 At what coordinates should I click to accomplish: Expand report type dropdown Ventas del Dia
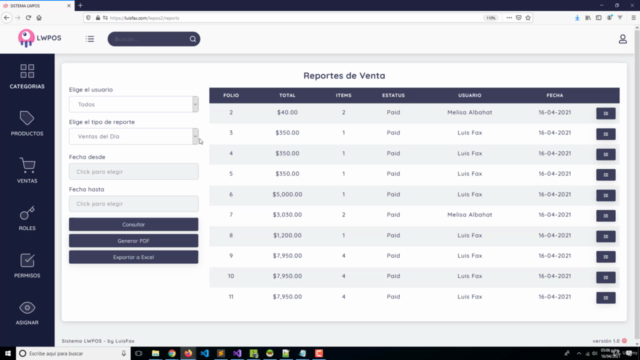click(133, 136)
